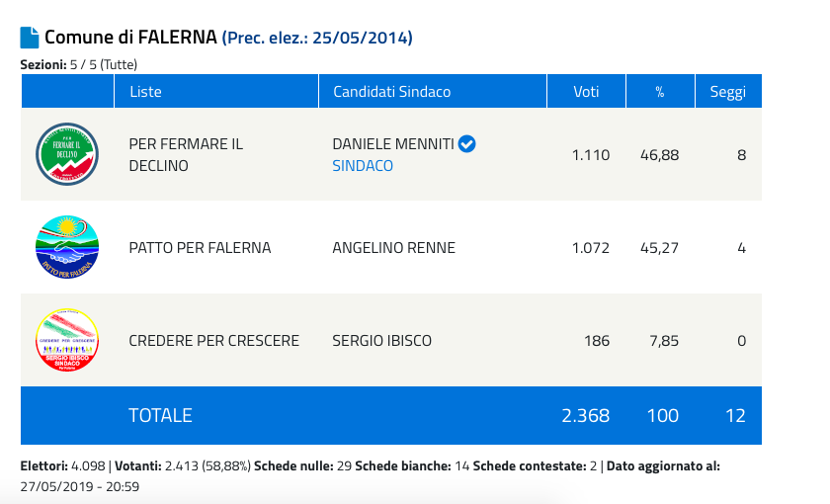Click the Seggi column header

coord(727,92)
